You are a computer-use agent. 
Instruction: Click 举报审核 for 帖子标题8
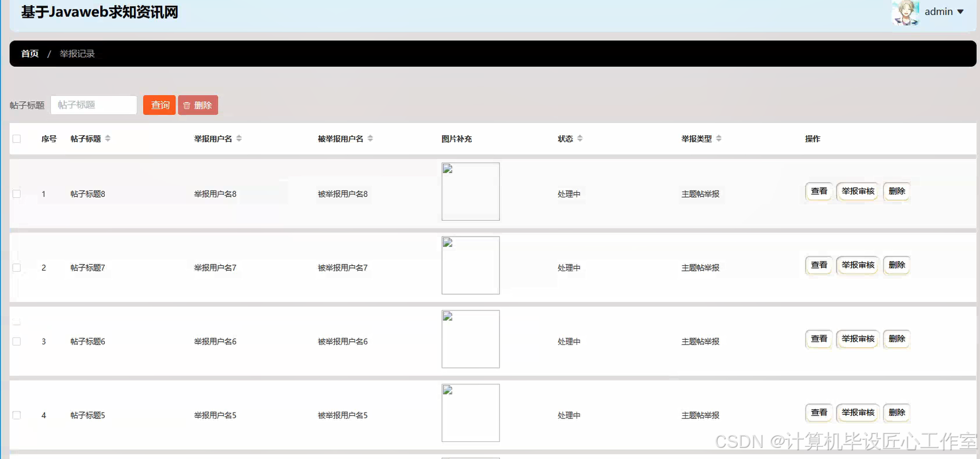click(858, 191)
